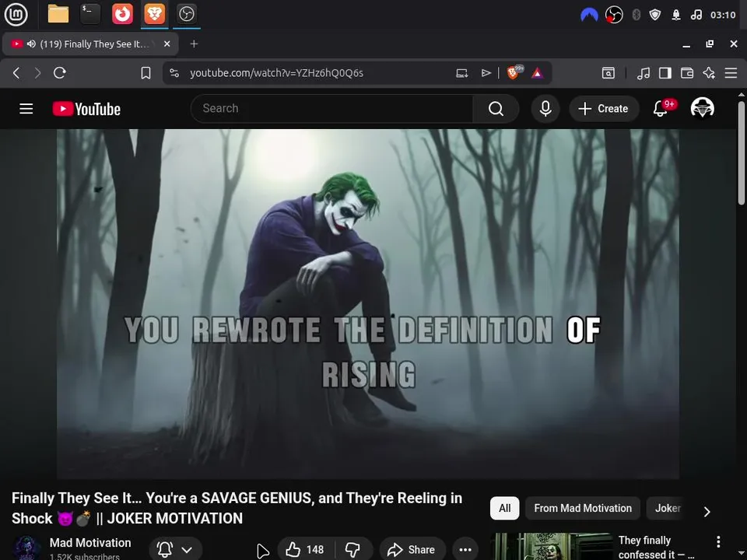
Task: Open options menu for They finally confessed video
Action: click(x=718, y=541)
